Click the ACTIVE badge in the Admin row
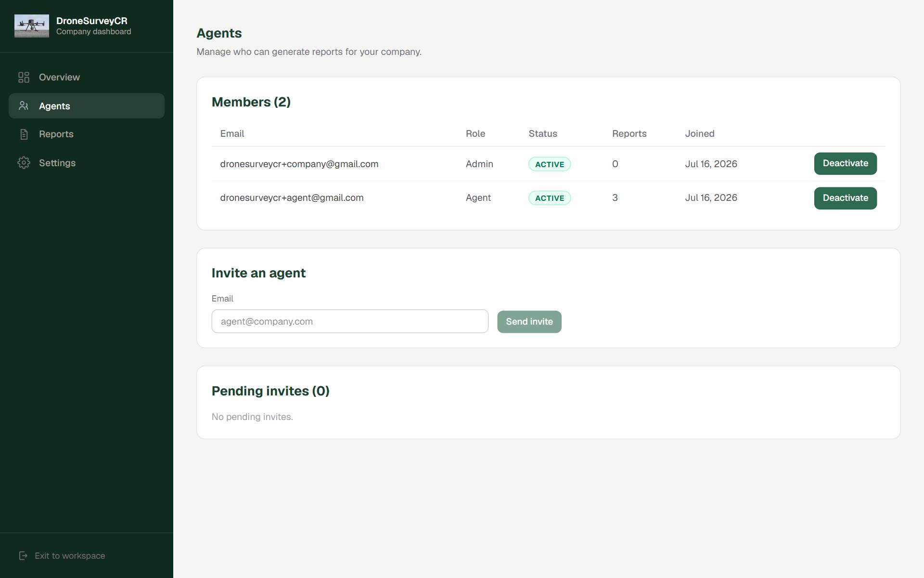The image size is (924, 578). [x=550, y=164]
